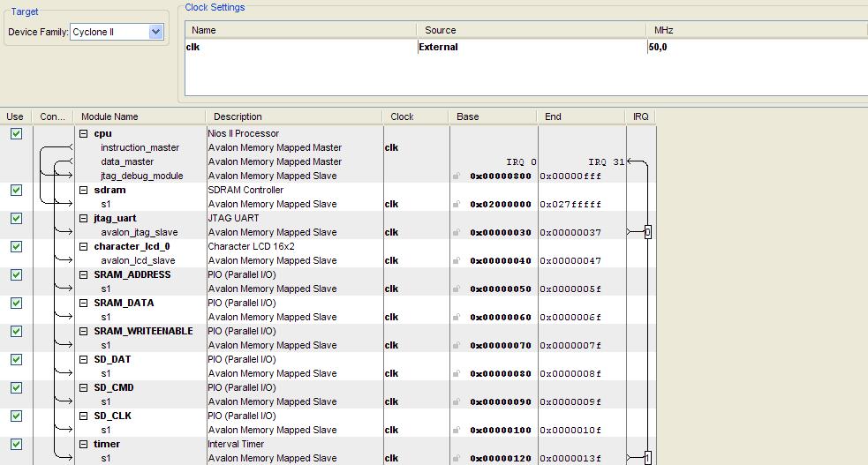This screenshot has width=868, height=465.
Task: Click the jtag_uart IRQ number 0 box
Action: (647, 232)
